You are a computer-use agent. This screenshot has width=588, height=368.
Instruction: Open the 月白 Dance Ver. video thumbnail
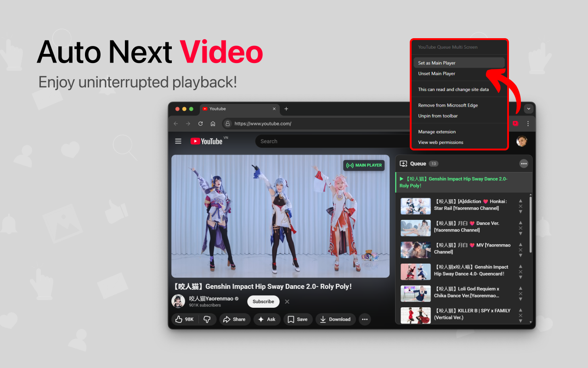click(x=416, y=228)
